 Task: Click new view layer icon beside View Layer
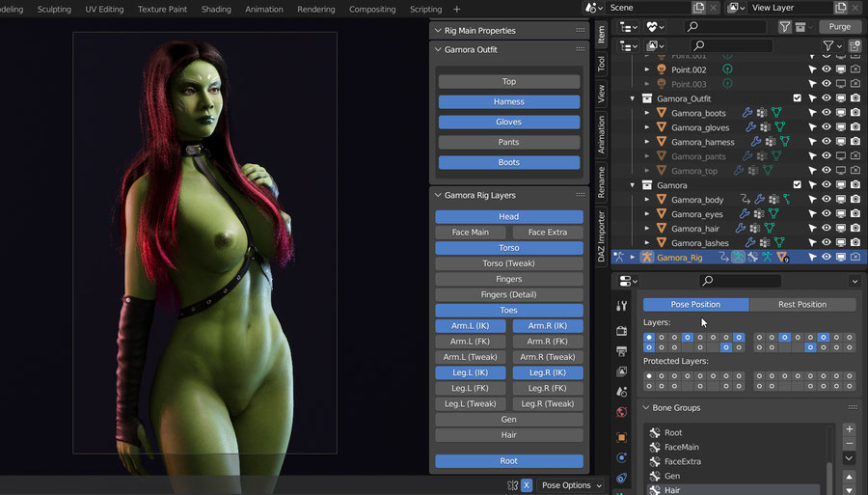(840, 8)
